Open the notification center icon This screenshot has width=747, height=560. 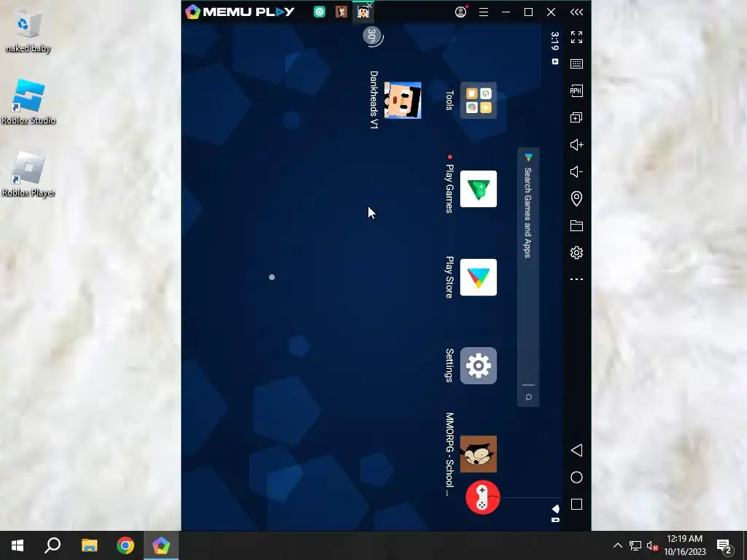[725, 545]
